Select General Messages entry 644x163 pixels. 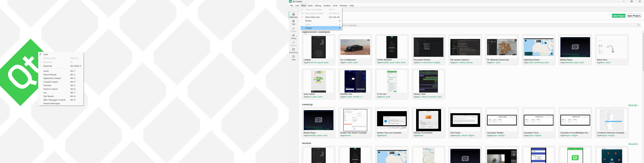click(x=61, y=104)
